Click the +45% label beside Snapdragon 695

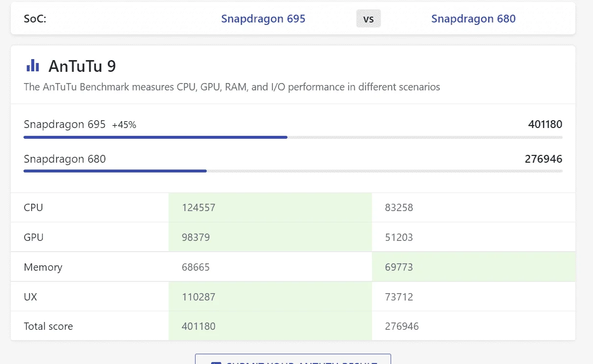tap(124, 125)
